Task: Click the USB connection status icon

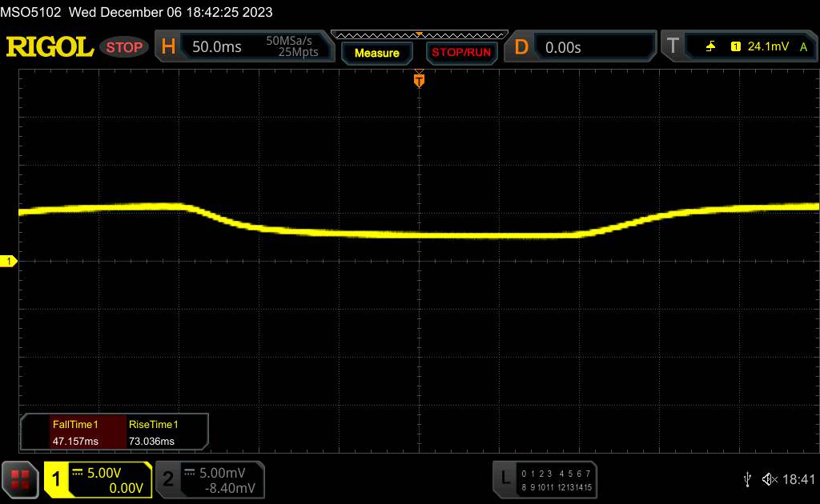Action: (747, 479)
